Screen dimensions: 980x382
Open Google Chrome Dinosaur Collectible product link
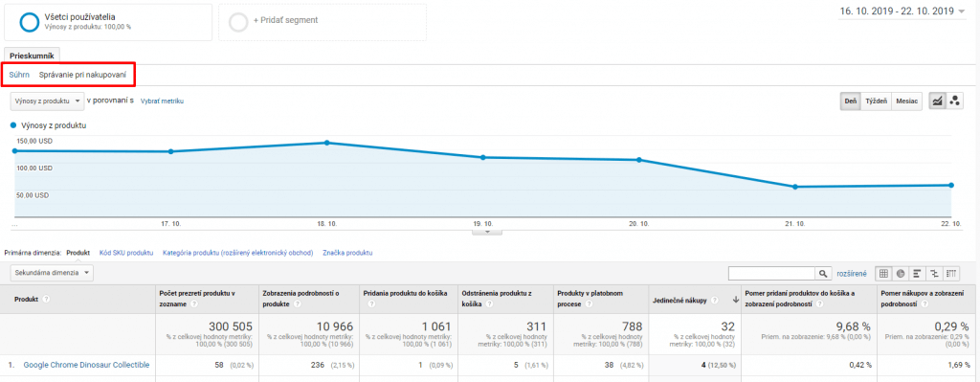point(86,365)
